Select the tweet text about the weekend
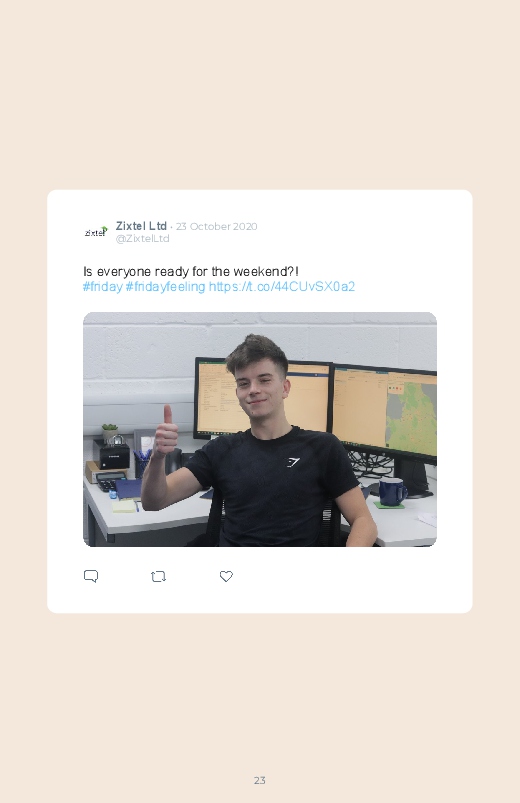 click(x=191, y=271)
